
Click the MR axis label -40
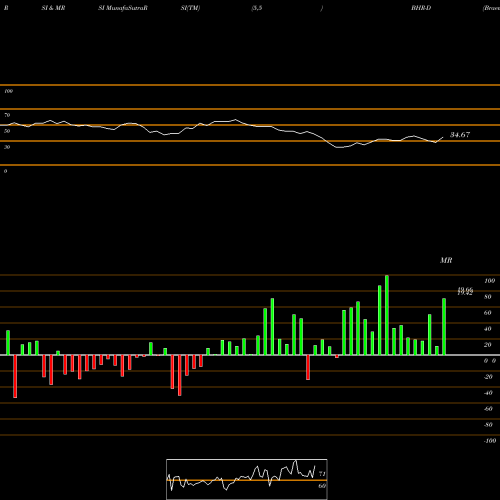pos(488,393)
